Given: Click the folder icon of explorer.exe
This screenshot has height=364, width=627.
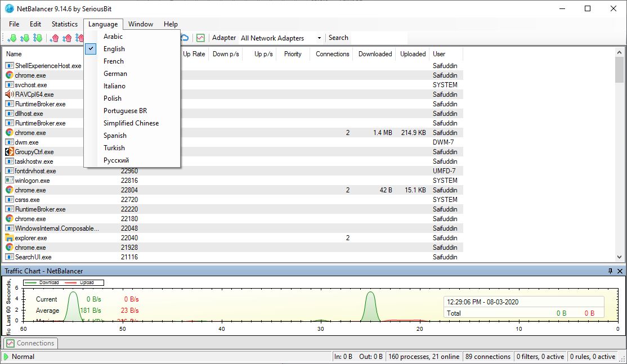Looking at the screenshot, I should coord(10,238).
